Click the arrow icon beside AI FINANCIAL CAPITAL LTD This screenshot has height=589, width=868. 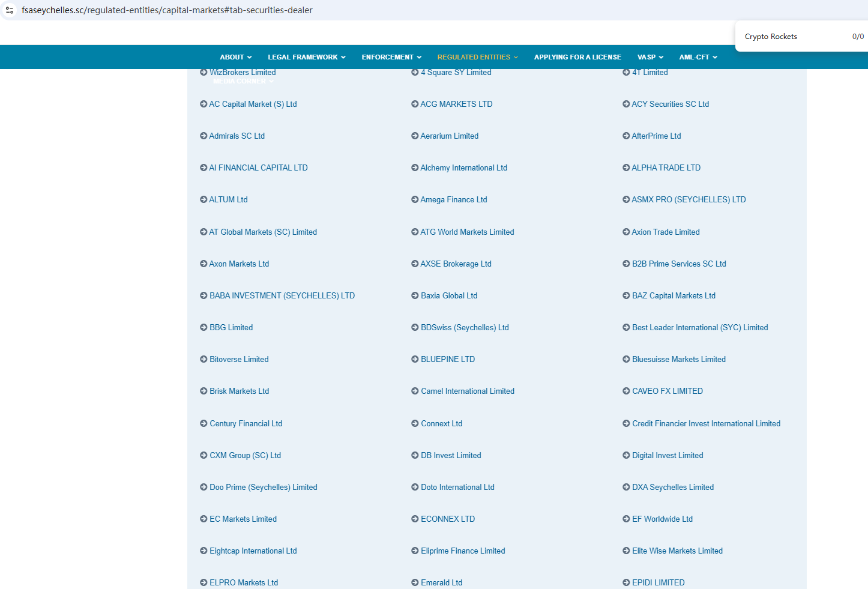point(203,168)
